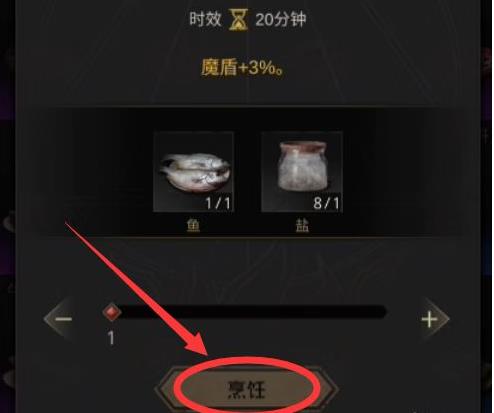Click the 时效 label
The width and height of the screenshot is (494, 413).
coord(205,19)
